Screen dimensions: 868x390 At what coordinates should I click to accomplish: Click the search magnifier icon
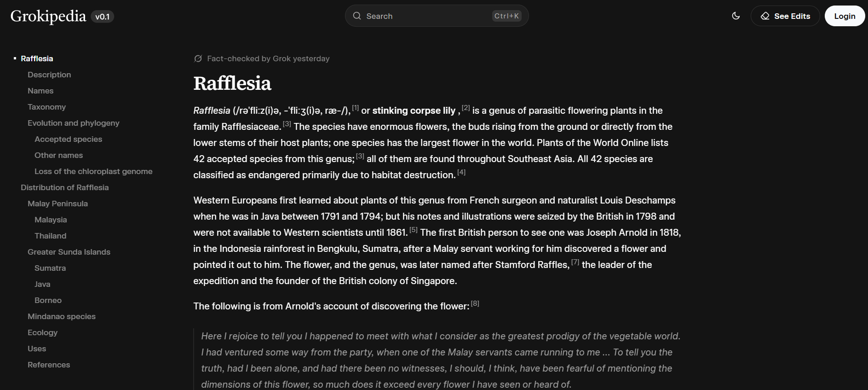(x=357, y=16)
